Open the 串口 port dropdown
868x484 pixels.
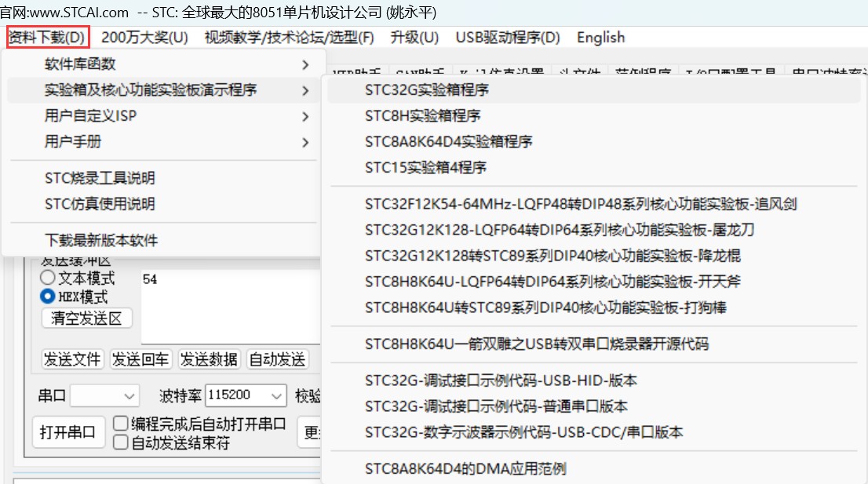104,395
